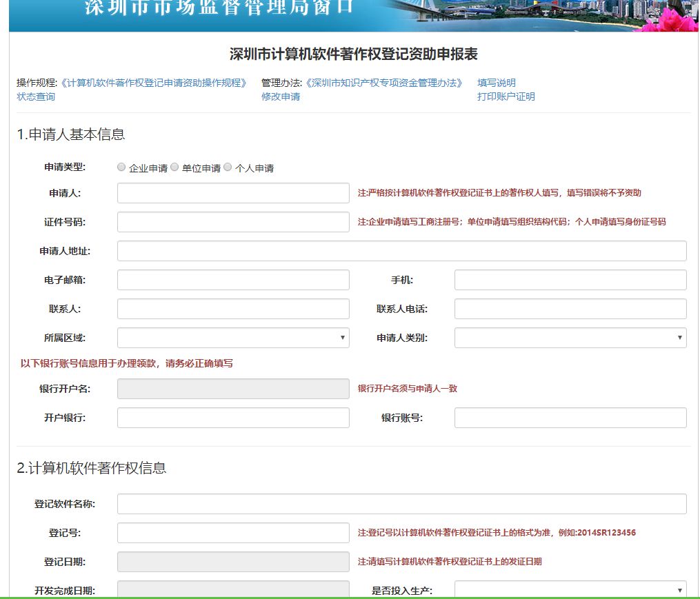Open the 所属区域 dropdown

pos(233,338)
